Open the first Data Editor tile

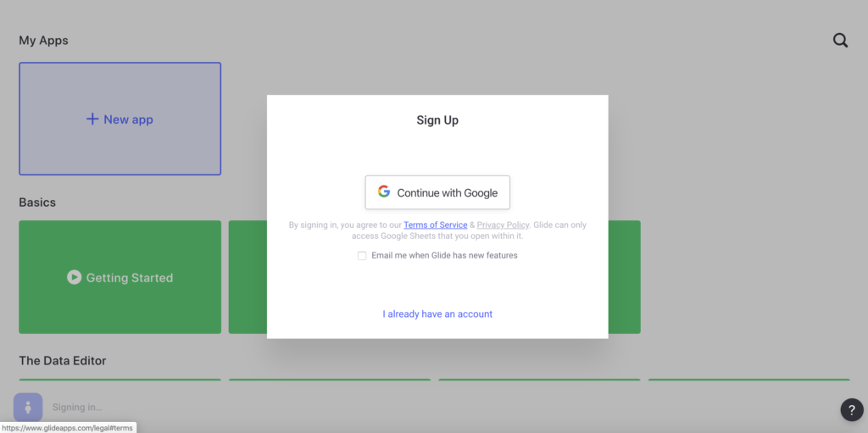pyautogui.click(x=120, y=380)
